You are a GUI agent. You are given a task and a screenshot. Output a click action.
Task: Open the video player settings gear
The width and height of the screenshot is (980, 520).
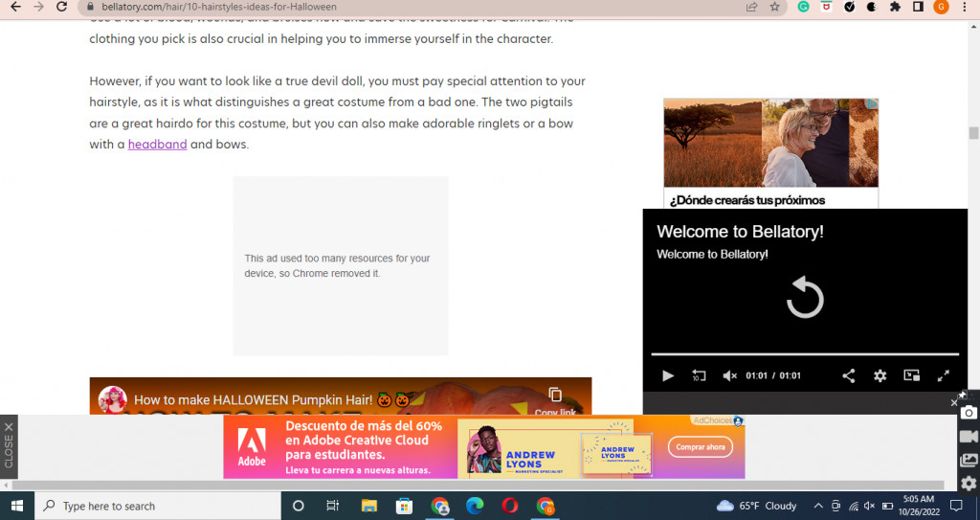point(880,375)
